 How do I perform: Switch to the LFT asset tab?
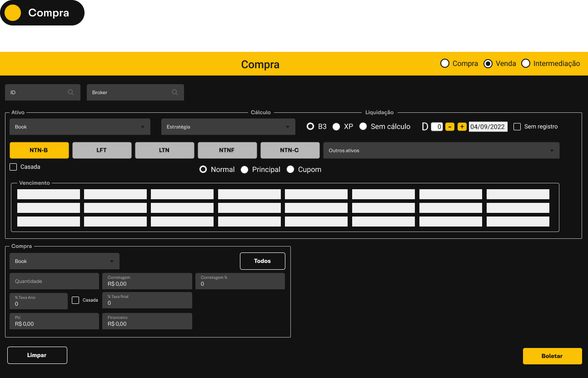(x=102, y=150)
